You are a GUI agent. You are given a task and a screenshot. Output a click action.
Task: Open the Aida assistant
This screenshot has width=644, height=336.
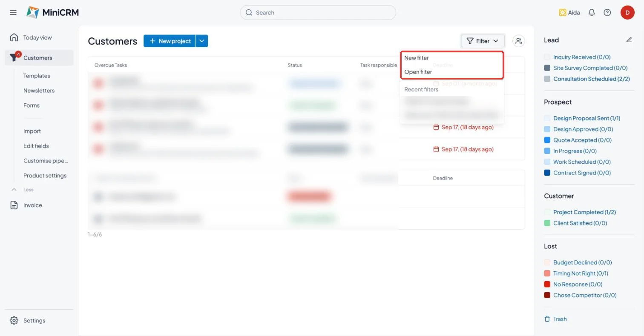point(569,13)
